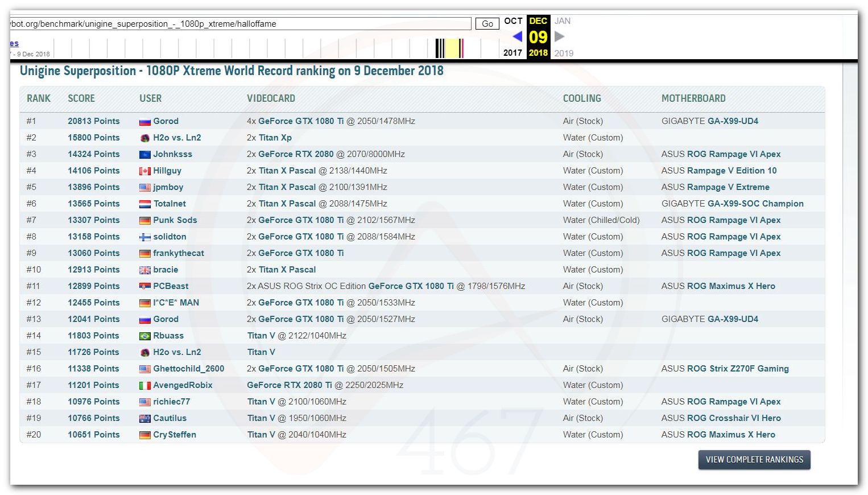Open Titan Xp videocard link at rank #2

(x=275, y=138)
